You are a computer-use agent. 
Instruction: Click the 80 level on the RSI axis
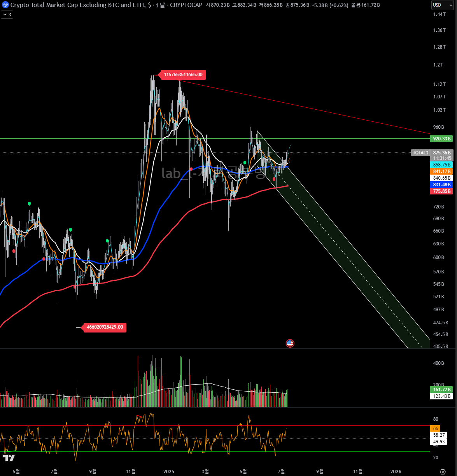(436, 419)
